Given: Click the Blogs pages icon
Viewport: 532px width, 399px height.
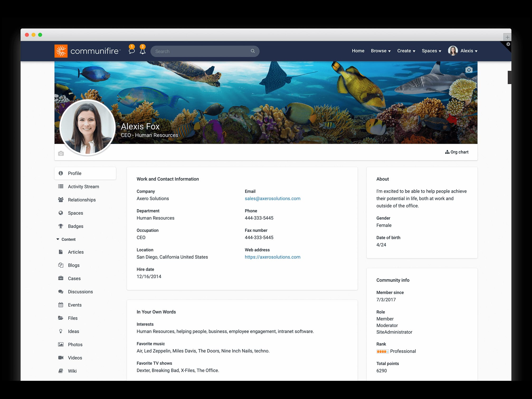Looking at the screenshot, I should tap(61, 265).
